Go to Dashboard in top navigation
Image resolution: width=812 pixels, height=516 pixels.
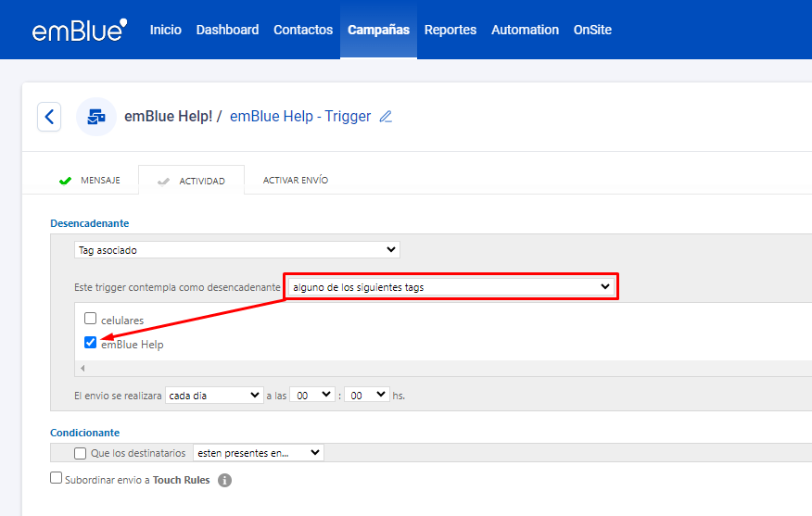click(227, 30)
